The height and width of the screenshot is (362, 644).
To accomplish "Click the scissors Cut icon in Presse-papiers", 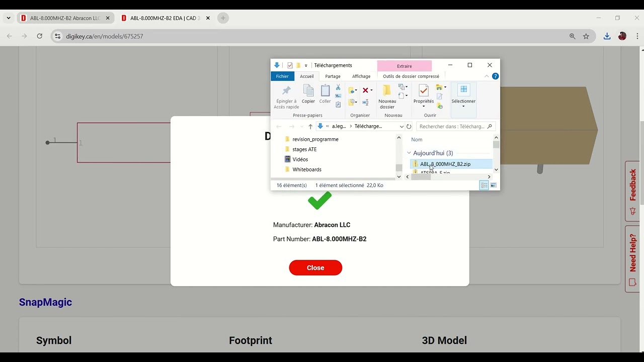I will click(x=338, y=87).
